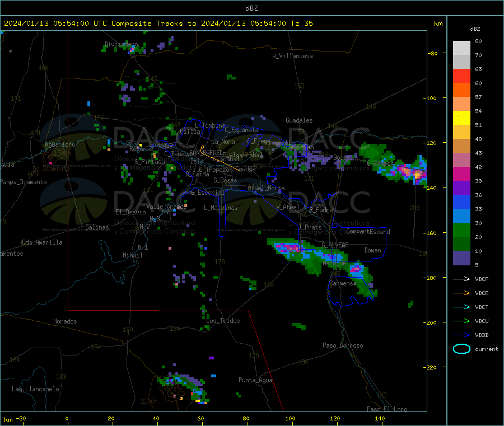Click the 'Los_Toldos' map label

coord(223,321)
